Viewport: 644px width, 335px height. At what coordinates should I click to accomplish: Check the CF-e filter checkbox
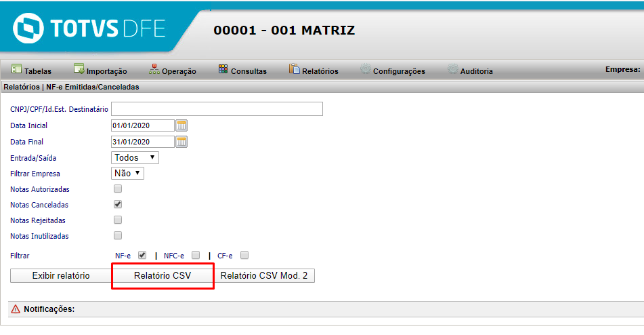(x=244, y=255)
